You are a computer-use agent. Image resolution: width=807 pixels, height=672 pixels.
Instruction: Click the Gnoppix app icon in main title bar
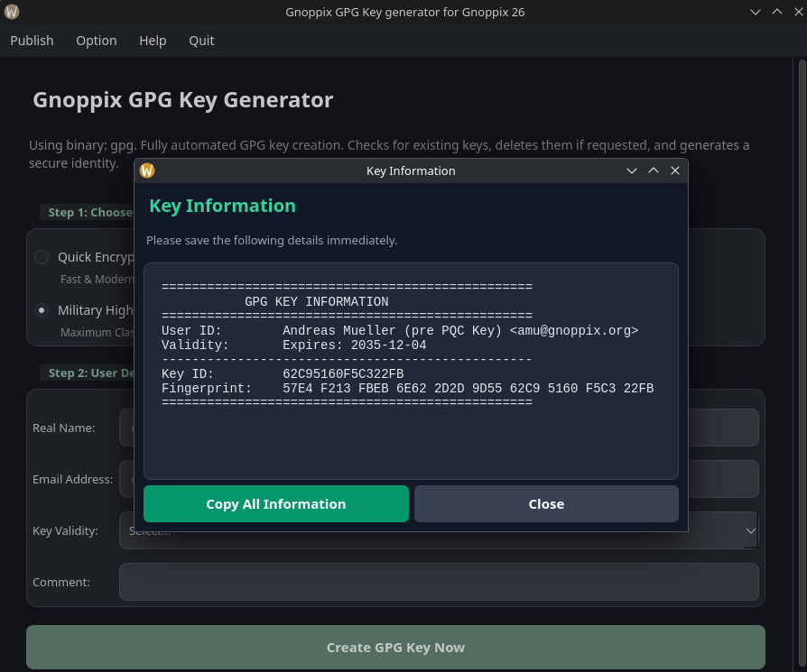pyautogui.click(x=12, y=12)
